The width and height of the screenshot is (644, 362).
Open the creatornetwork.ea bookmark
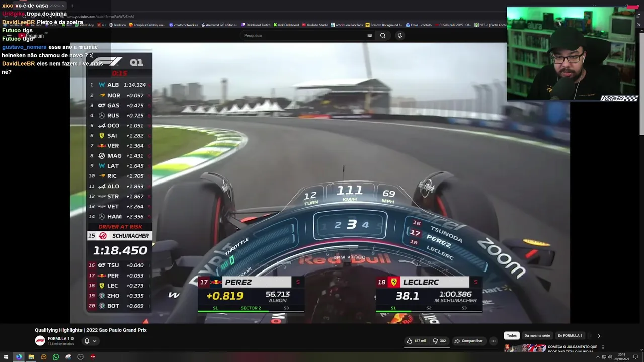click(x=184, y=25)
